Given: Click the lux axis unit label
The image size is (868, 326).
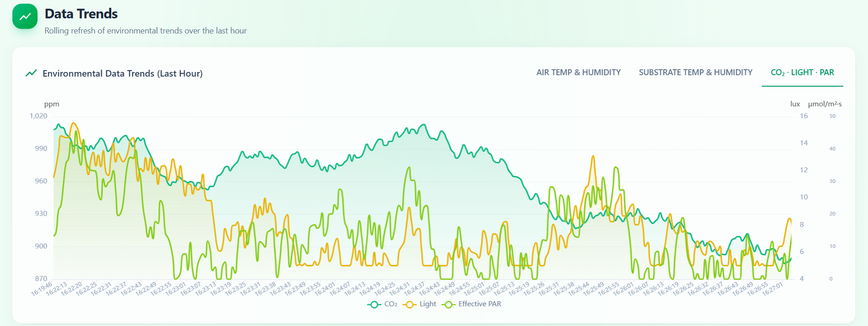Looking at the screenshot, I should click(x=795, y=104).
